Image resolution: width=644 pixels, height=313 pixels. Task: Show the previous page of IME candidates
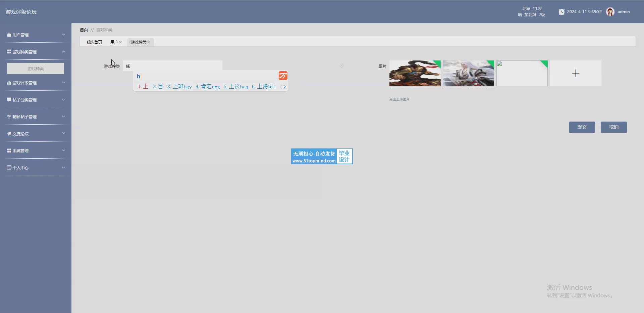281,87
